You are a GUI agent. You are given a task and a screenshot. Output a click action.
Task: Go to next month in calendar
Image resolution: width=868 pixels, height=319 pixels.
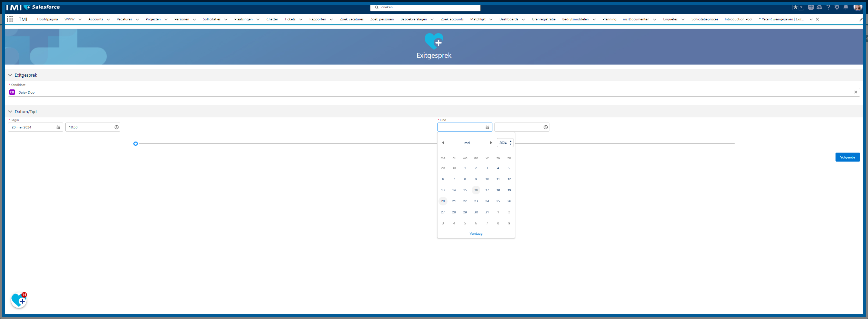coord(491,143)
